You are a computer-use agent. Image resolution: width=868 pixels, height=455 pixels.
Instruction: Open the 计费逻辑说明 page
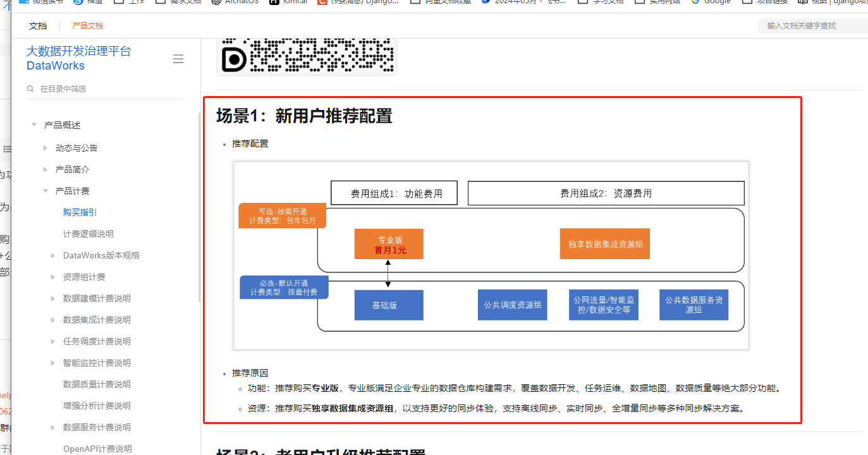pos(89,234)
